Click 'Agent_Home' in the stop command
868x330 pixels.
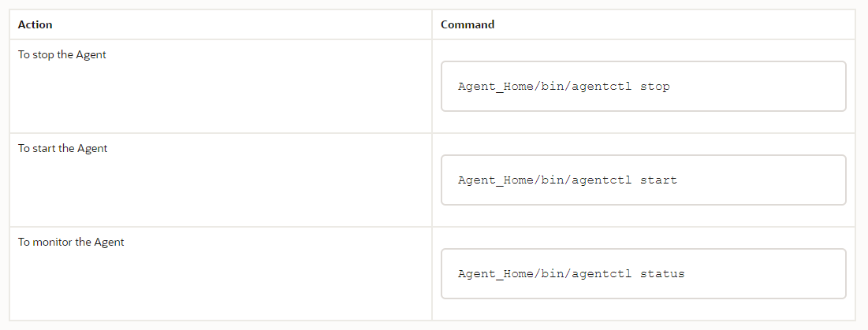495,87
